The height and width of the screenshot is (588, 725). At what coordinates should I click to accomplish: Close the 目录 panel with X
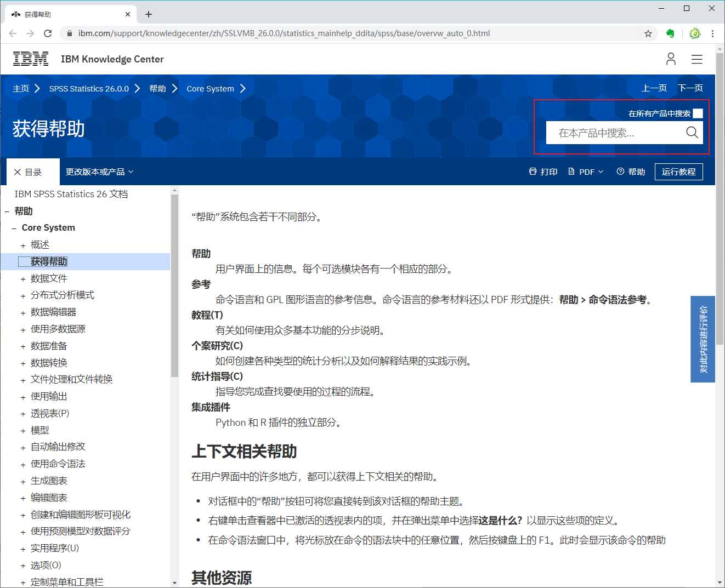click(18, 172)
